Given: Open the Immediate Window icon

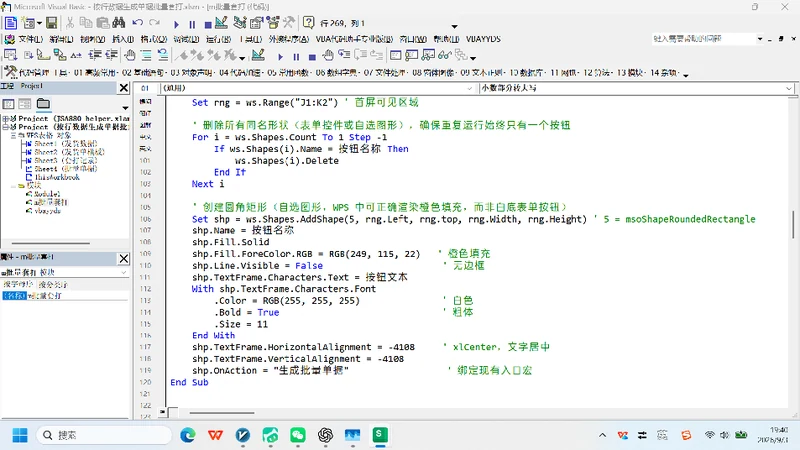Looking at the screenshot, I should pyautogui.click(x=412, y=55).
